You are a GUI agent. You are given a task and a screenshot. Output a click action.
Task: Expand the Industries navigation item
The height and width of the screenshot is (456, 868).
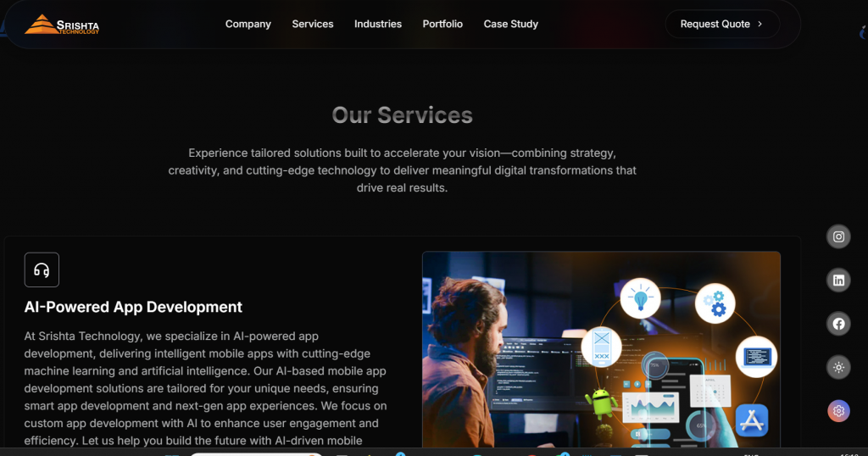pyautogui.click(x=378, y=24)
